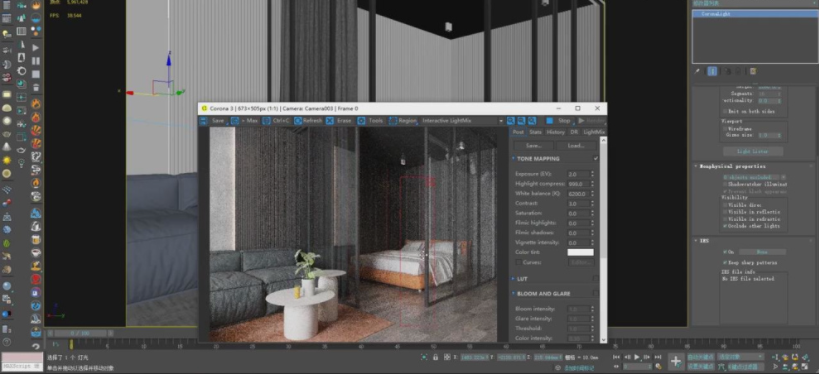This screenshot has width=819, height=374.
Task: Click the Contrast stepper arrows
Action: [x=592, y=204]
